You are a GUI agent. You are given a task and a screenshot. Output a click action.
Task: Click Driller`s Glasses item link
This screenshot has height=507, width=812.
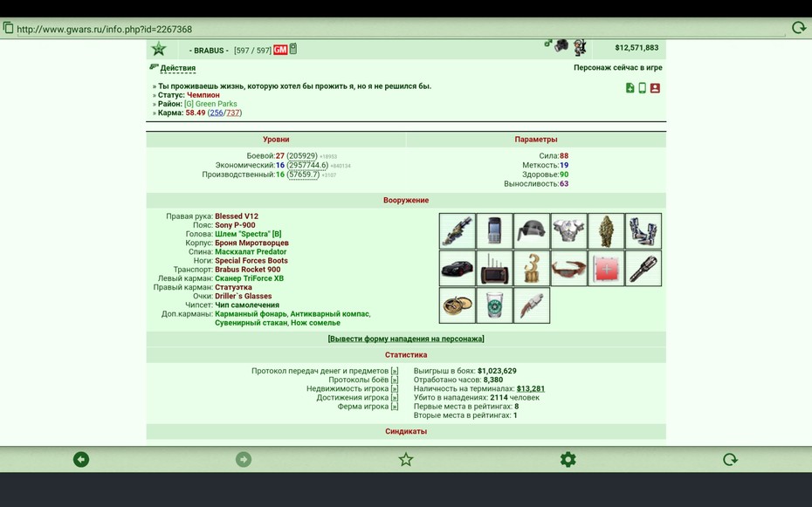(x=244, y=296)
